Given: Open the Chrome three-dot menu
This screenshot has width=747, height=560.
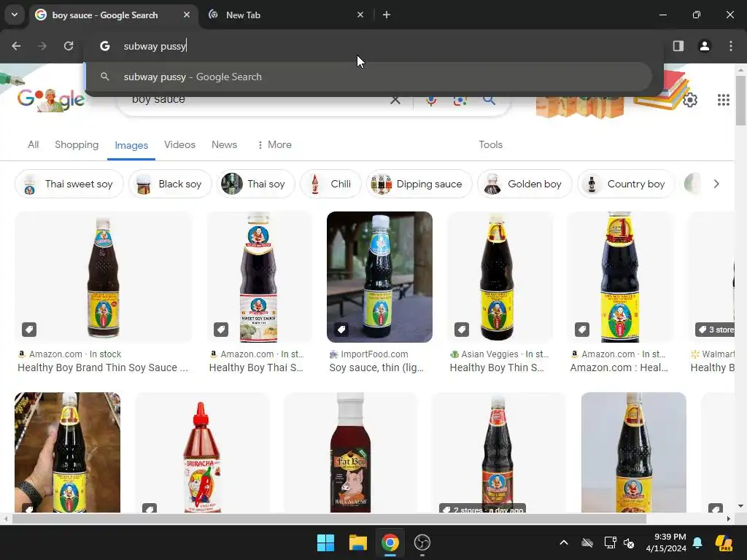Looking at the screenshot, I should click(731, 46).
